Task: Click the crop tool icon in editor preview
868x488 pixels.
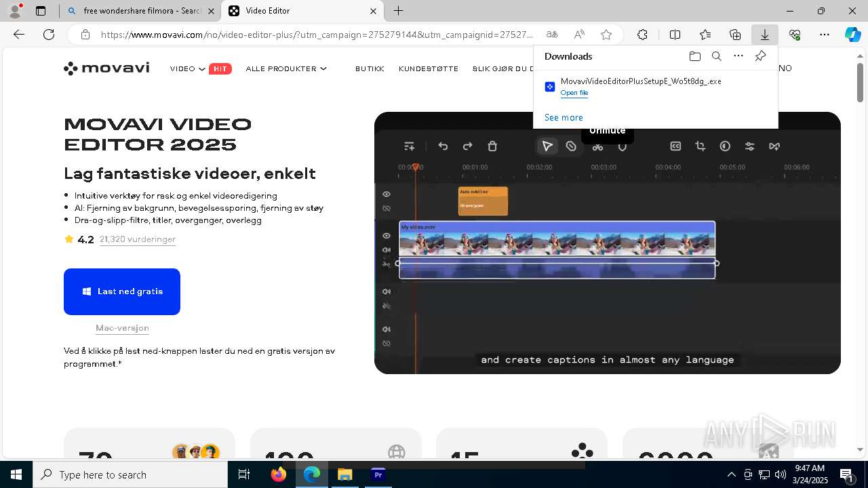Action: [701, 146]
